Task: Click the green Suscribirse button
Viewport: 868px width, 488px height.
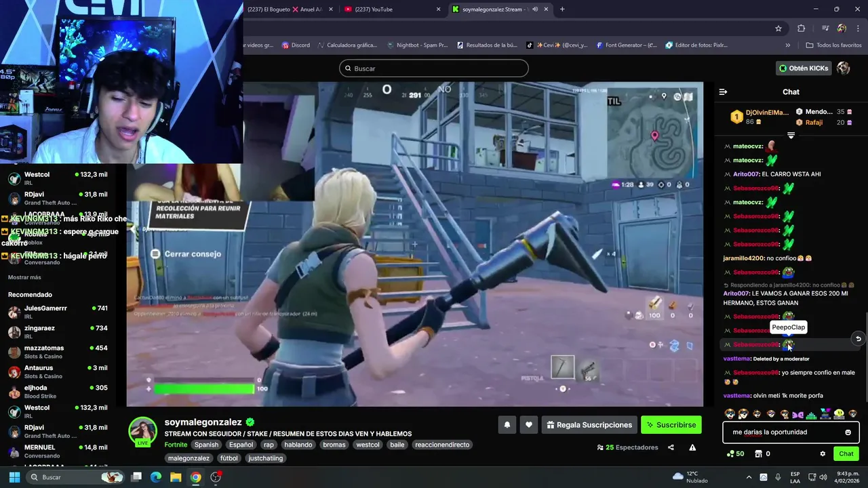Action: click(x=671, y=425)
